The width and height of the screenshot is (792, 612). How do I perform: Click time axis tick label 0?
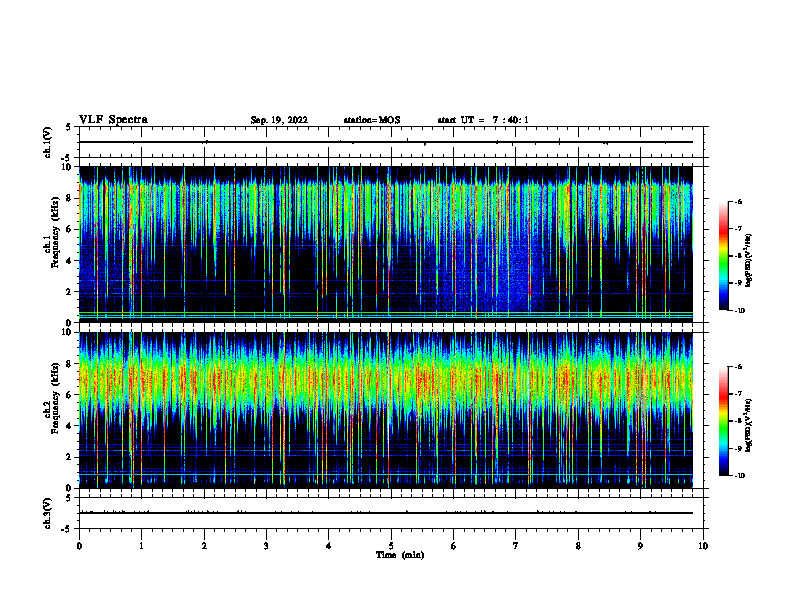pyautogui.click(x=79, y=546)
